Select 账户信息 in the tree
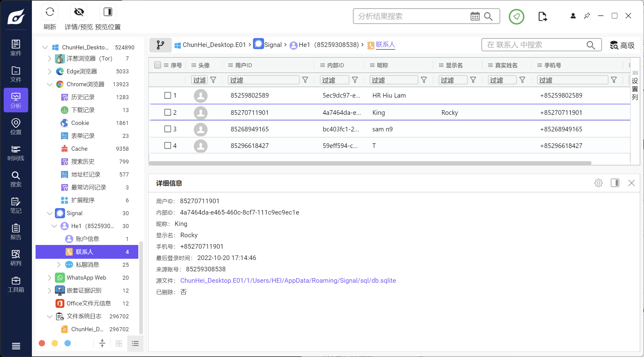This screenshot has height=357, width=644. pyautogui.click(x=87, y=239)
